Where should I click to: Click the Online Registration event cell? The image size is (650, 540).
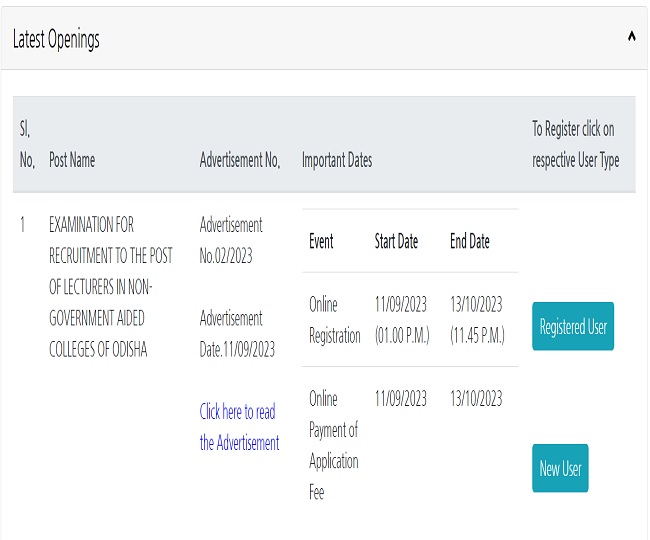point(334,320)
